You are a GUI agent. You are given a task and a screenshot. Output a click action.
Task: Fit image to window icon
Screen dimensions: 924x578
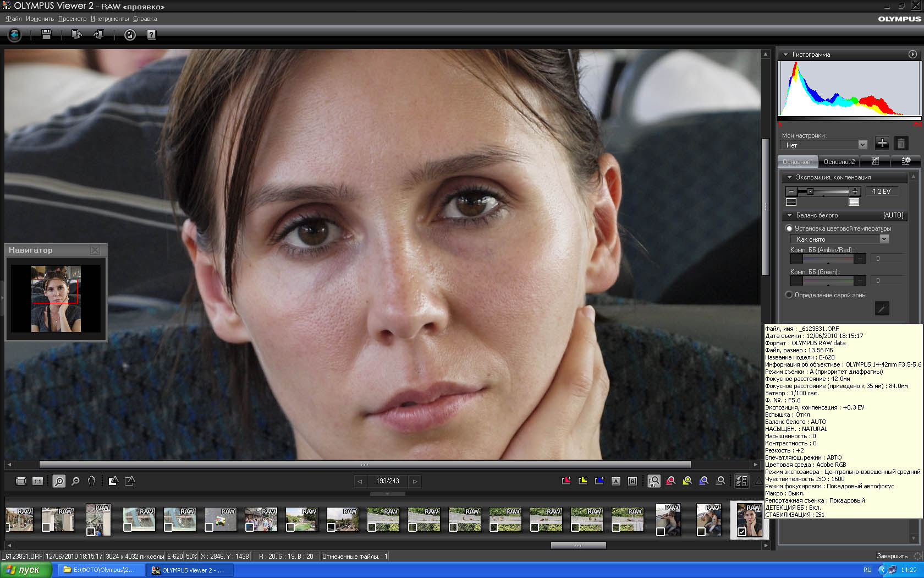coord(21,481)
